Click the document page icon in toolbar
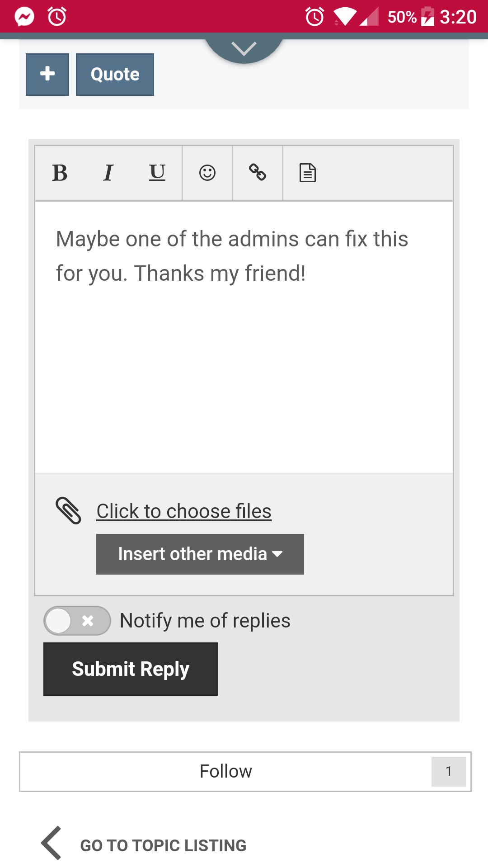 (x=308, y=173)
